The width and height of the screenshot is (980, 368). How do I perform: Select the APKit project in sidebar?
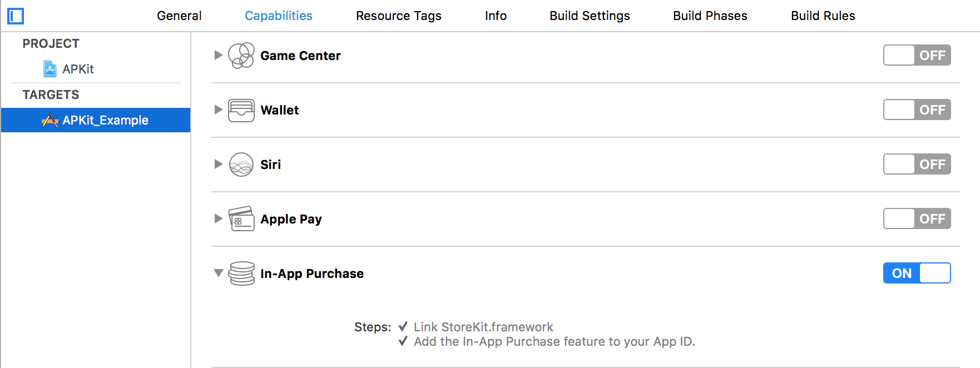(x=78, y=69)
